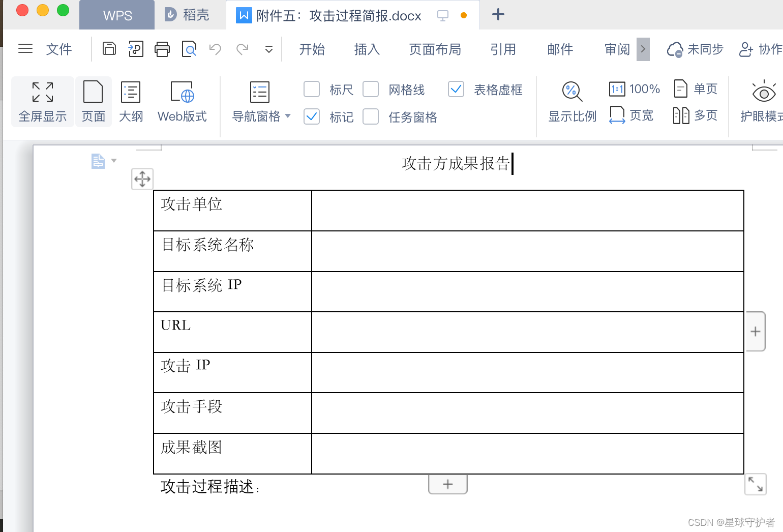The width and height of the screenshot is (783, 532).
Task: Uncheck the 表格虚框 checkbox
Action: pos(456,89)
